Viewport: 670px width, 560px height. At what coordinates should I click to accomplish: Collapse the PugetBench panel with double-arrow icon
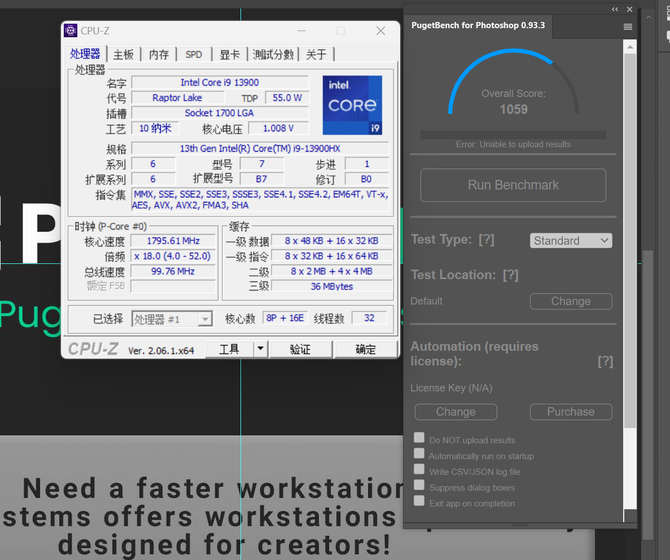[x=614, y=9]
